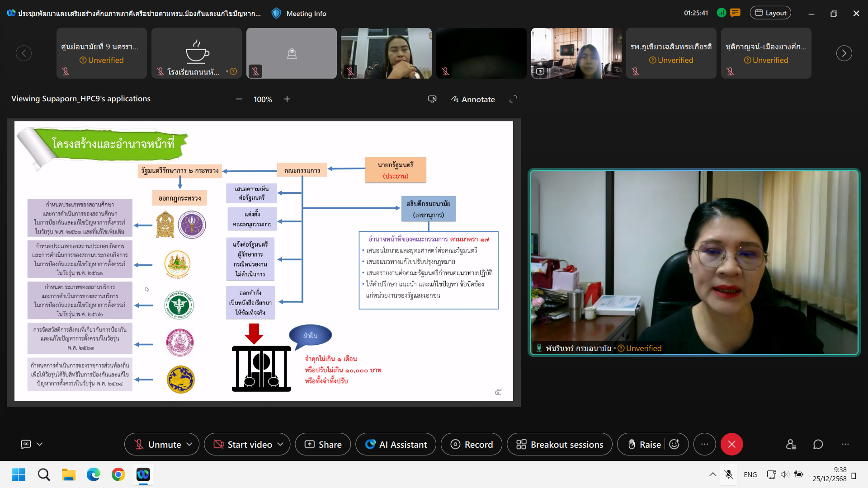The height and width of the screenshot is (488, 868).
Task: Open the chat notification icon in title bar
Action: (736, 13)
